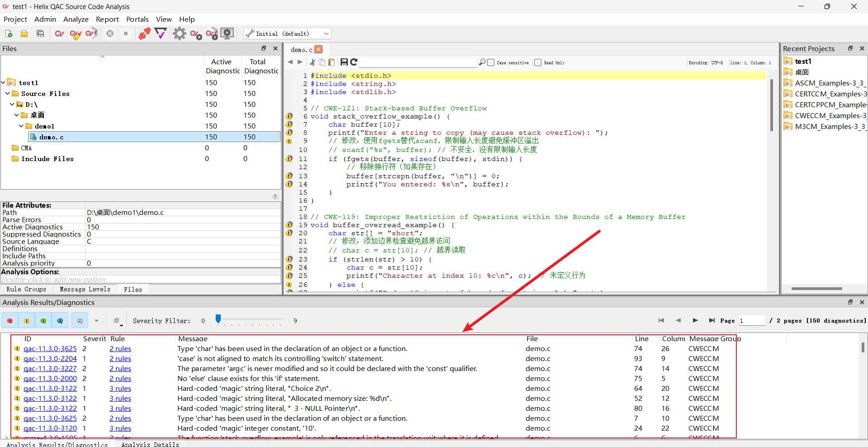
Task: Open the settings gear toolbar icon
Action: point(179,33)
